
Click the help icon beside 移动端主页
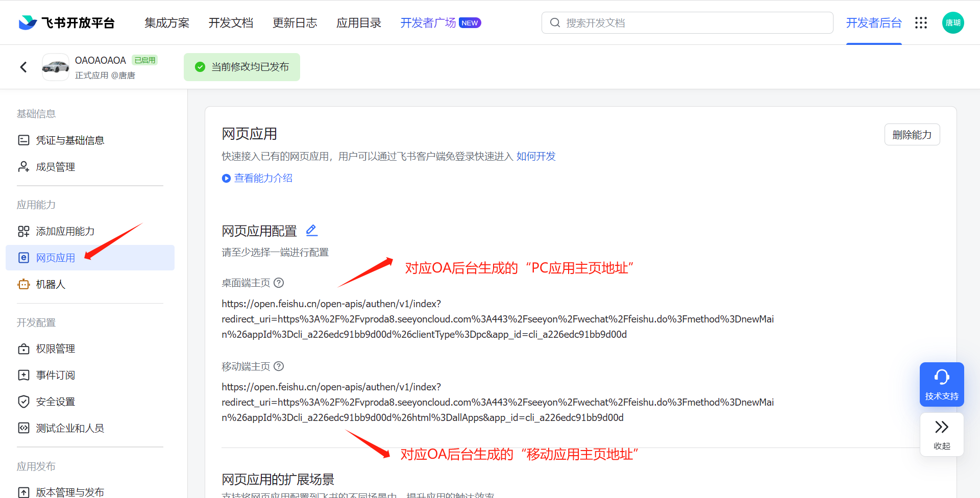click(279, 366)
